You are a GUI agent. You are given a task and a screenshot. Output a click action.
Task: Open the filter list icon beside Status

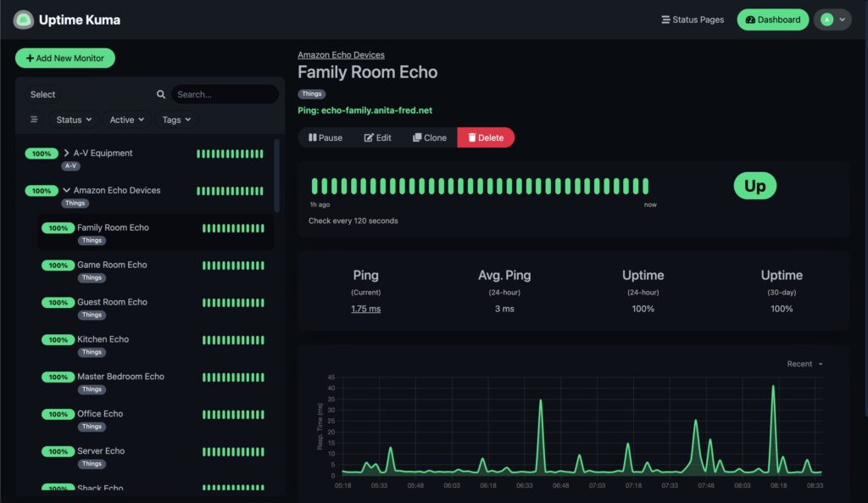coord(33,120)
